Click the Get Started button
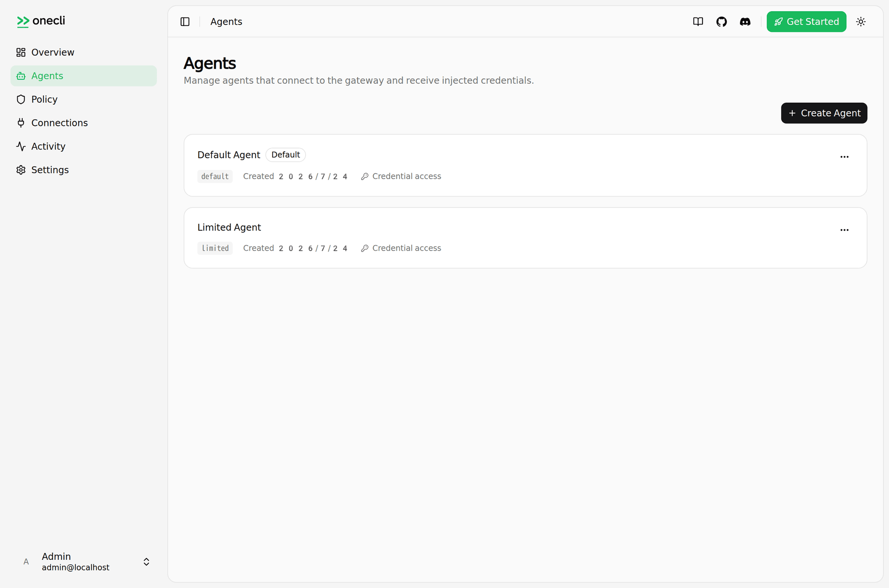This screenshot has width=889, height=588. (x=806, y=22)
